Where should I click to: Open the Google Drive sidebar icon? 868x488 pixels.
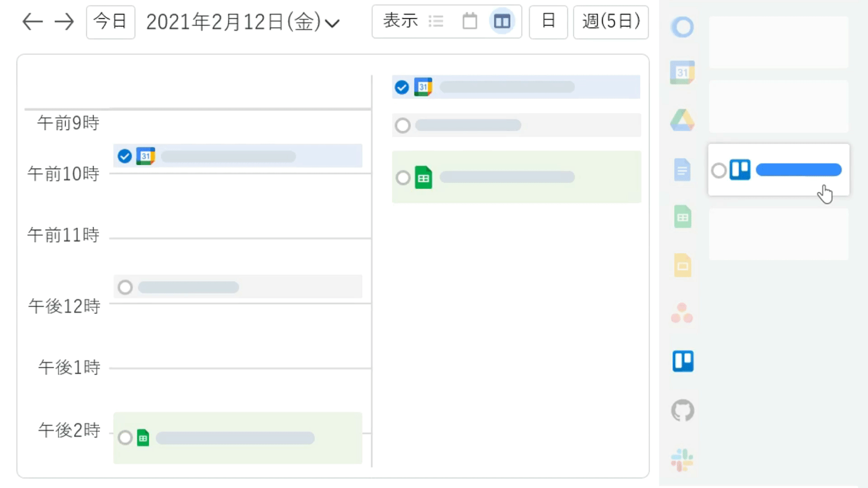pyautogui.click(x=682, y=120)
